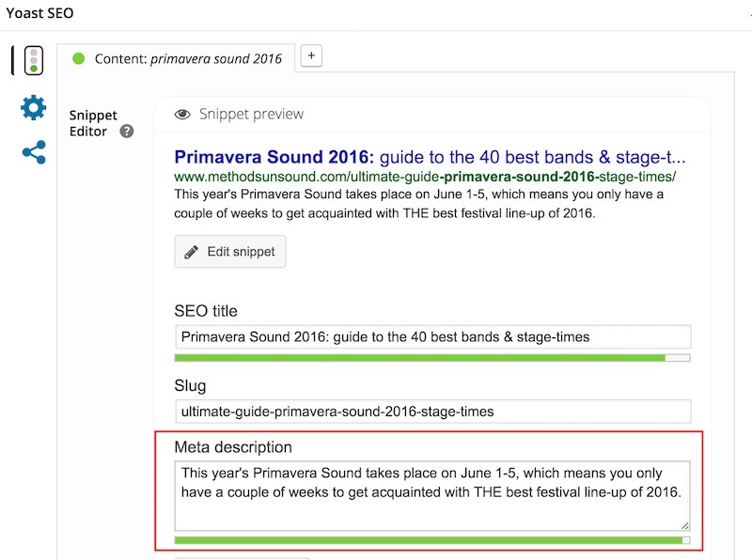Image resolution: width=752 pixels, height=560 pixels.
Task: Open Yoast advanced settings gear icon
Action: (34, 107)
